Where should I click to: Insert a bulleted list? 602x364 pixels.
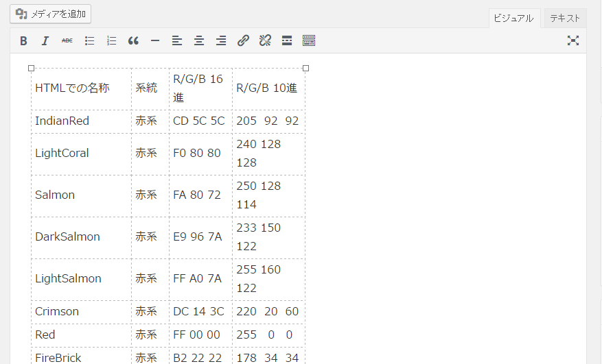coord(89,41)
